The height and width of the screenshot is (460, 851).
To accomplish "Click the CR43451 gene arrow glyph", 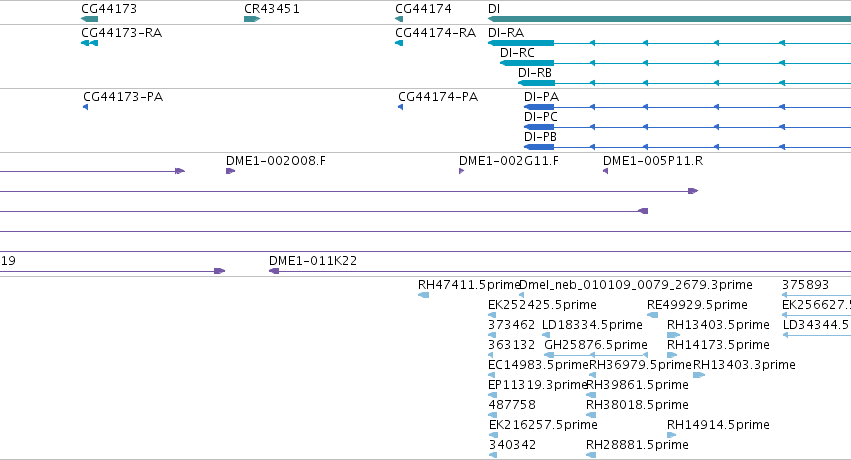I will tap(252, 19).
